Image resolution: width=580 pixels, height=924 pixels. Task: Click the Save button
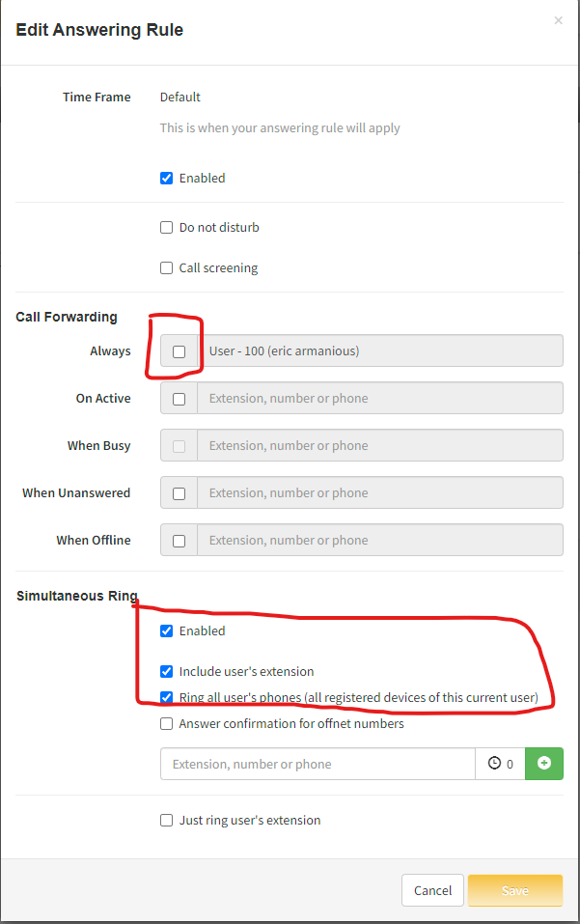coord(514,890)
